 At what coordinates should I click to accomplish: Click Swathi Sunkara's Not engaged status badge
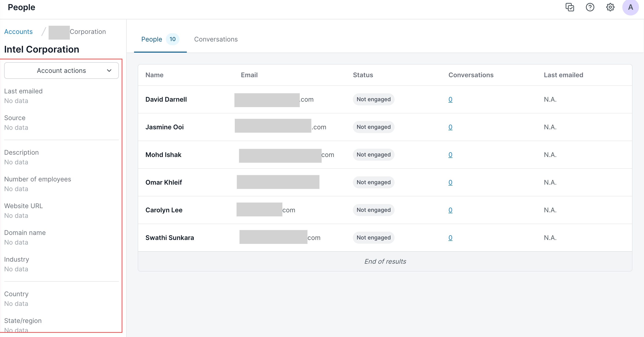374,238
